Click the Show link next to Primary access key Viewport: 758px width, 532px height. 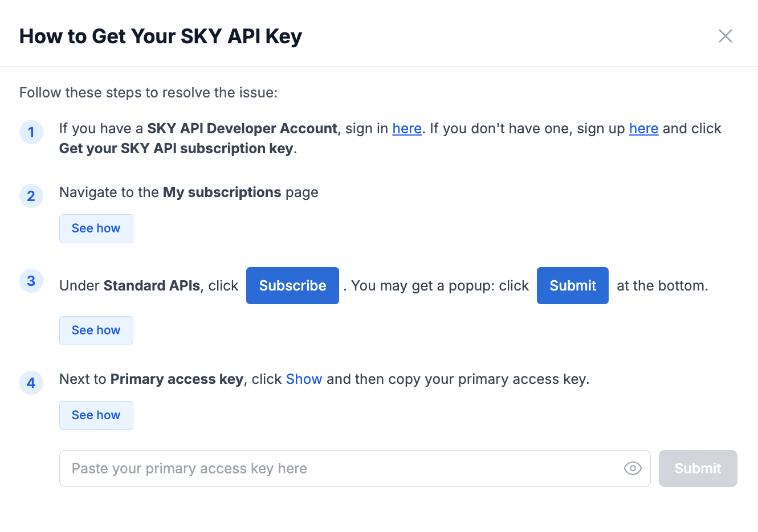(x=304, y=379)
